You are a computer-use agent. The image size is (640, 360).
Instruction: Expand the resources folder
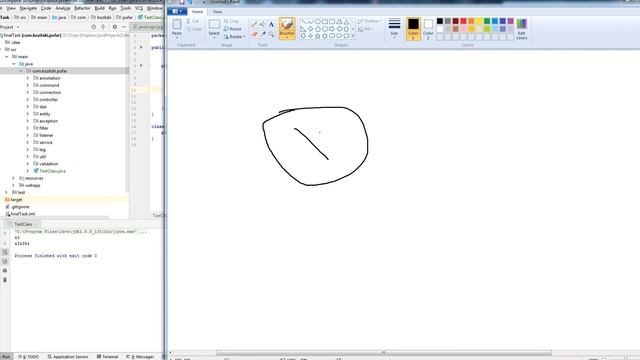click(x=13, y=178)
